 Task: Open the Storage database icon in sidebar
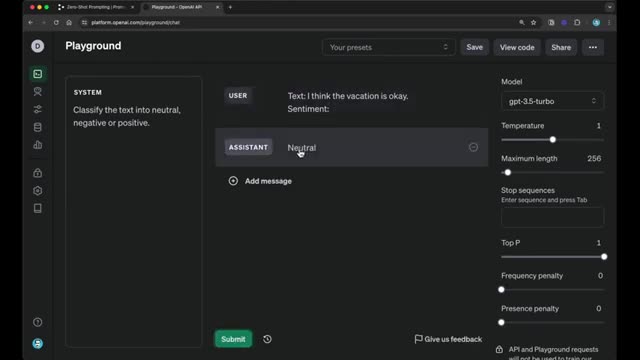point(38,127)
